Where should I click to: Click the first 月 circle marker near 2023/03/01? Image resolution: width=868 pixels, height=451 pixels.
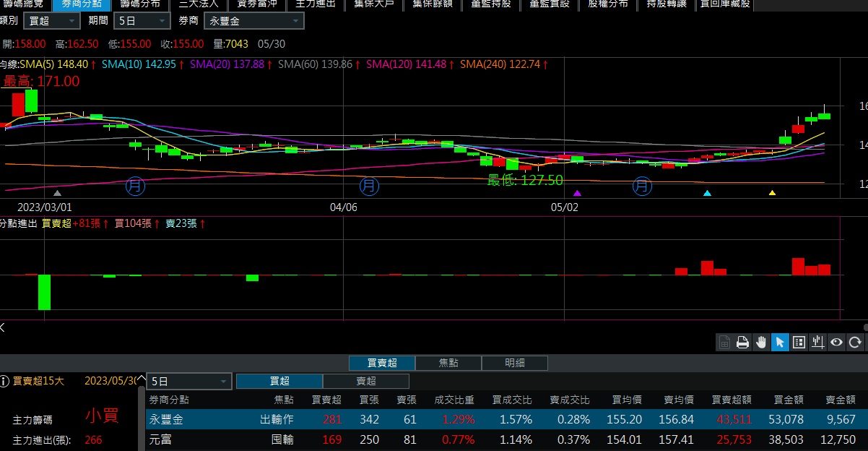(x=136, y=186)
